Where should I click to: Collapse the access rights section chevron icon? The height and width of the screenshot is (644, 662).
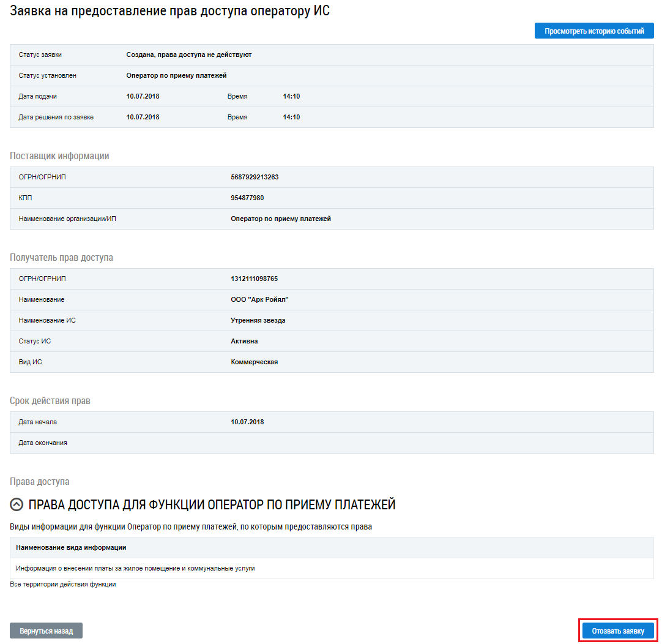click(x=17, y=504)
